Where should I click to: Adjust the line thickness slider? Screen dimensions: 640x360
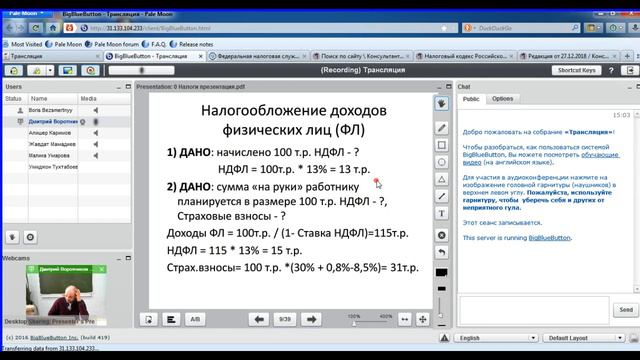pos(440,315)
